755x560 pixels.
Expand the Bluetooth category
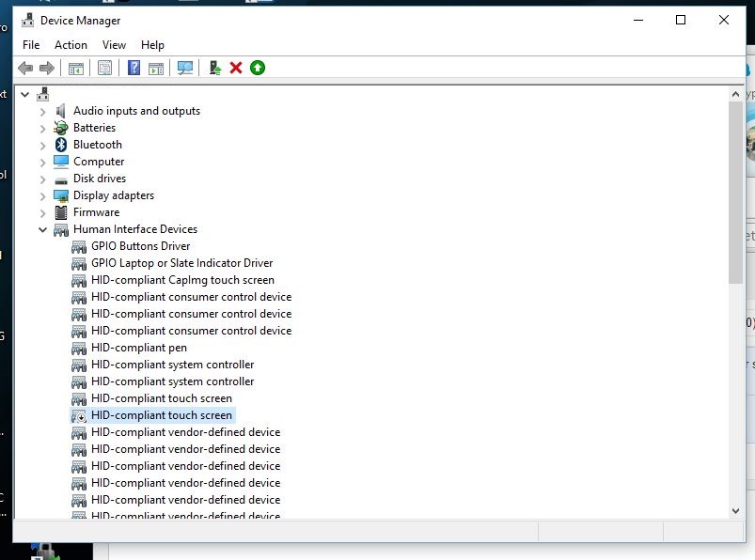coord(41,144)
